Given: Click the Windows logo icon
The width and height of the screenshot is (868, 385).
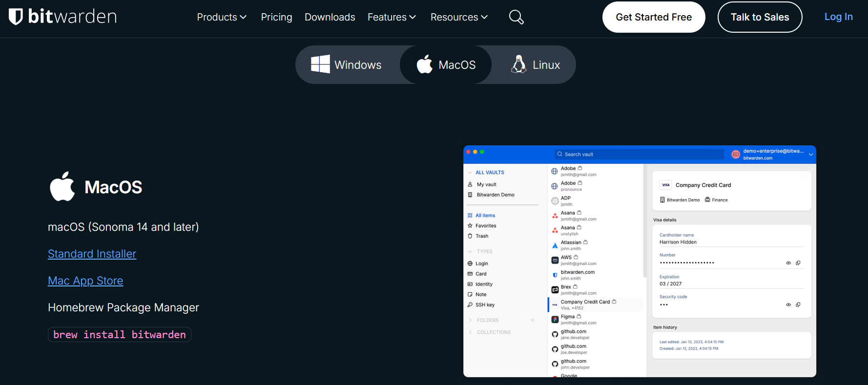Looking at the screenshot, I should click(x=320, y=64).
